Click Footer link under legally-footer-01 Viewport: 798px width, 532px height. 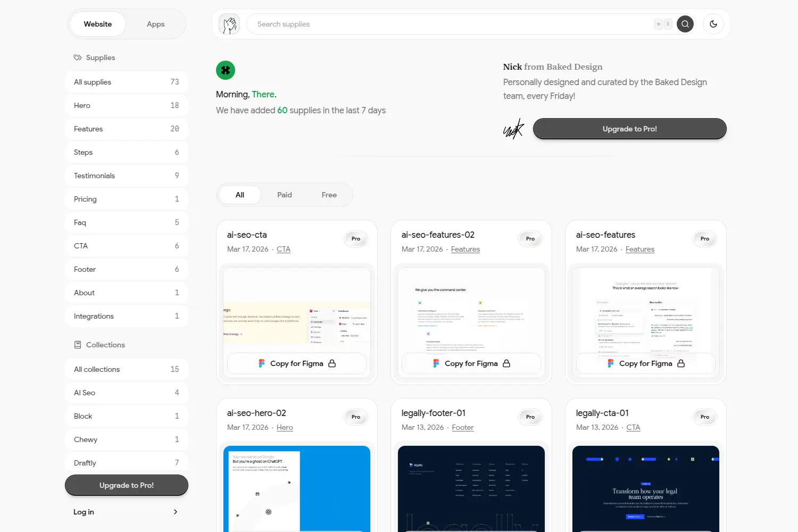[463, 427]
